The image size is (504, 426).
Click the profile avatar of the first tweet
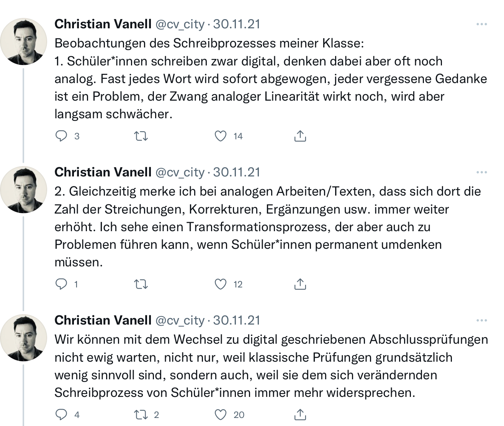tap(23, 41)
